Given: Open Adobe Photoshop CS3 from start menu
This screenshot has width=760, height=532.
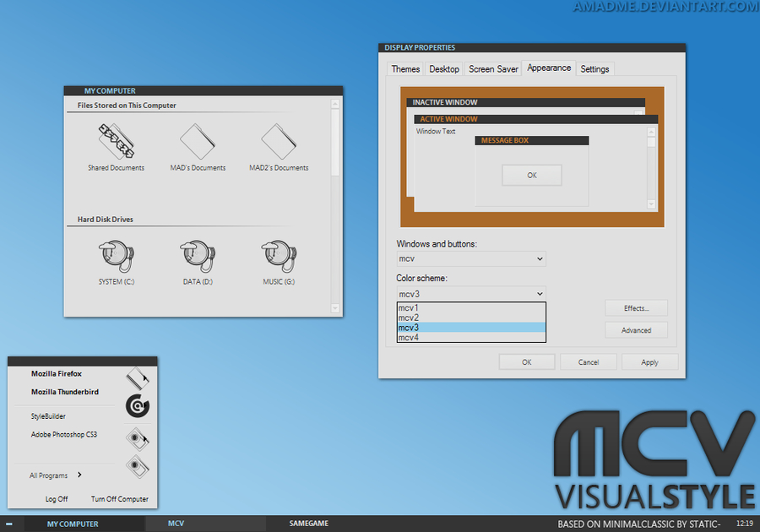Looking at the screenshot, I should pos(64,435).
